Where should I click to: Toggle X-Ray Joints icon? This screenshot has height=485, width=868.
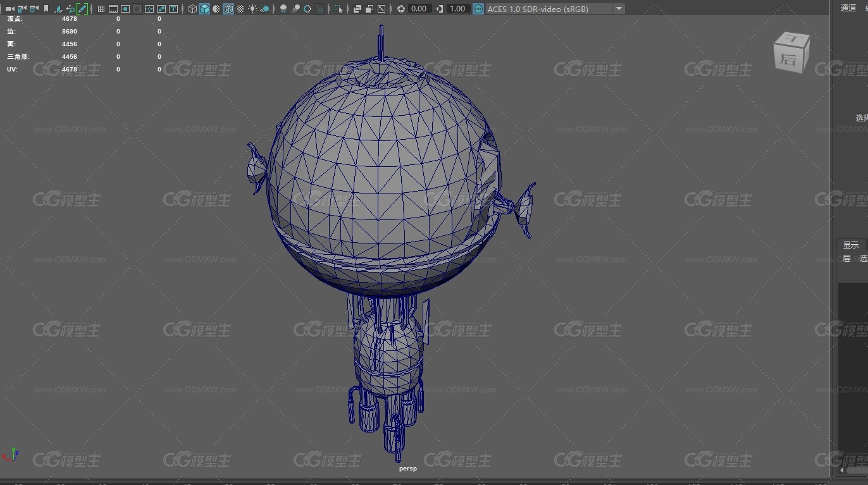click(x=381, y=9)
